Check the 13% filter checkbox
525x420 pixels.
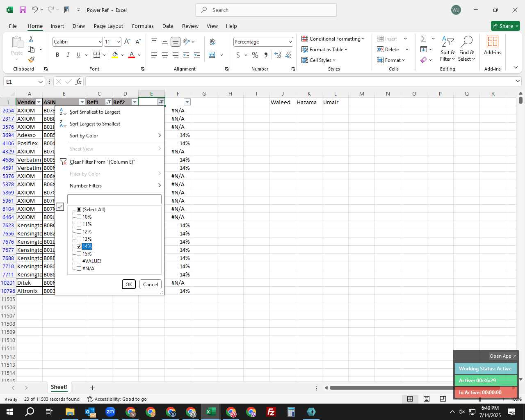click(79, 239)
